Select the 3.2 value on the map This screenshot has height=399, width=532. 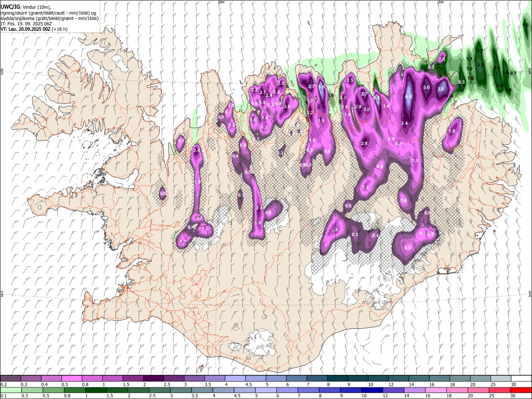pyautogui.click(x=309, y=113)
